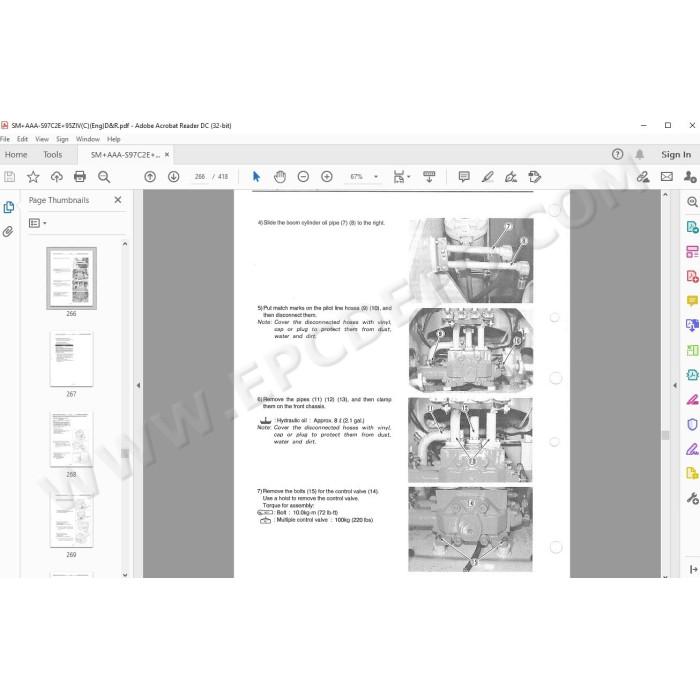The width and height of the screenshot is (700, 700).
Task: Open the Edit menu
Action: tap(22, 139)
